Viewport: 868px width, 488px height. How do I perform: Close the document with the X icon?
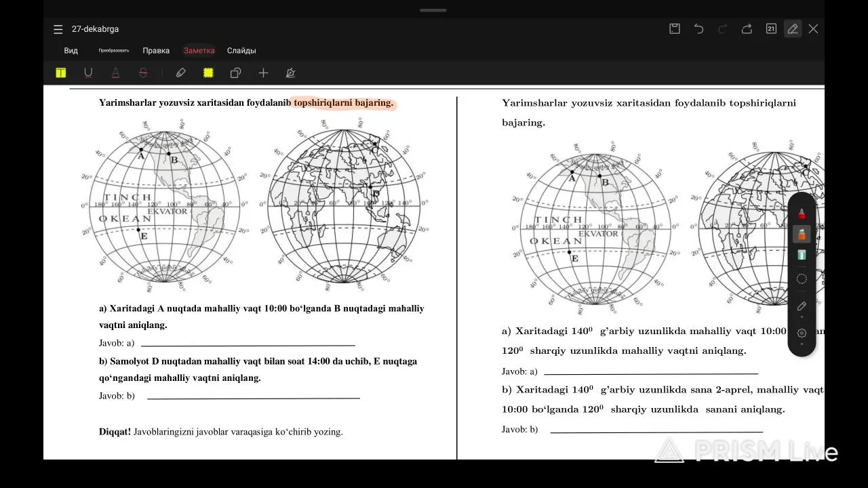tap(813, 28)
